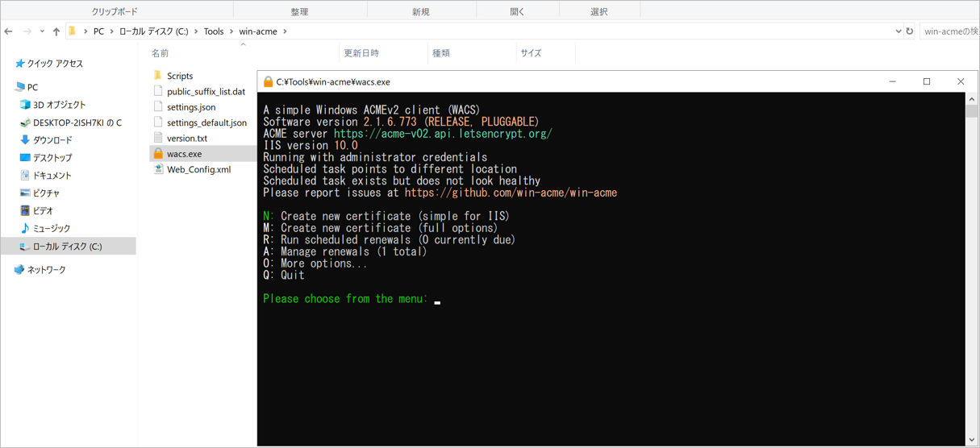Click the ダウンロード arrow icon
Image resolution: width=980 pixels, height=448 pixels.
click(x=25, y=140)
